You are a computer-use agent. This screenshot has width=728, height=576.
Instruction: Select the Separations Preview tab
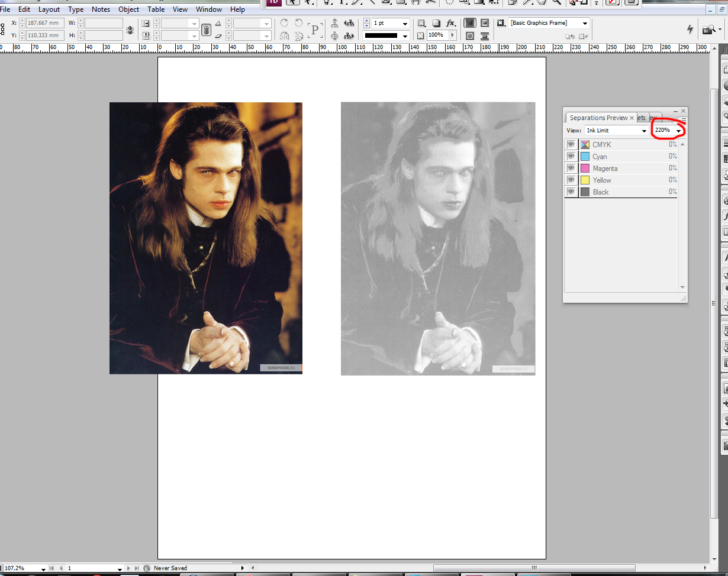click(598, 118)
